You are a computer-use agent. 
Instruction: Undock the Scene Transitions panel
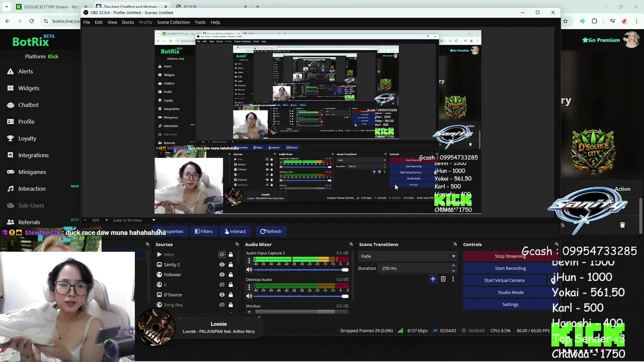click(x=455, y=244)
